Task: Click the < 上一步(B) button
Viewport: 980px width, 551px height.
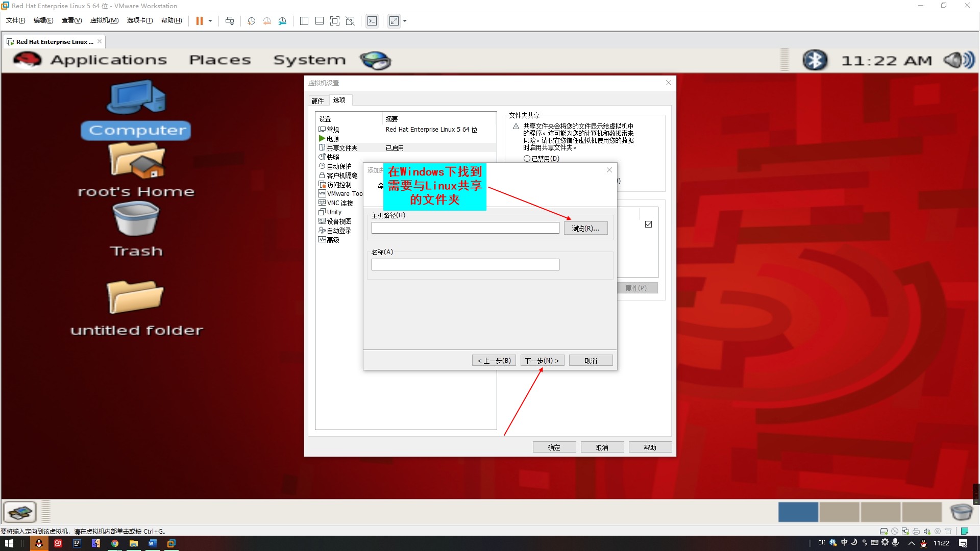Action: (494, 360)
